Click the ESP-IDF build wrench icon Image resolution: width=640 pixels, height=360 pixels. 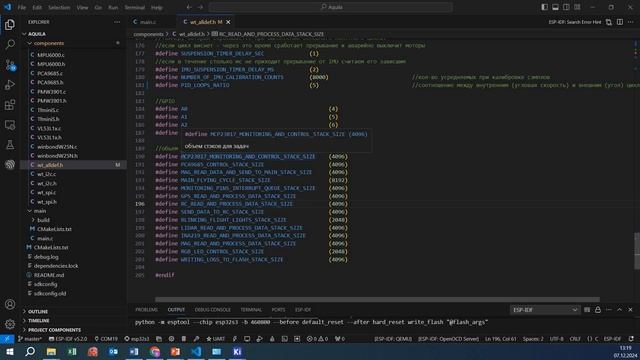(196, 339)
